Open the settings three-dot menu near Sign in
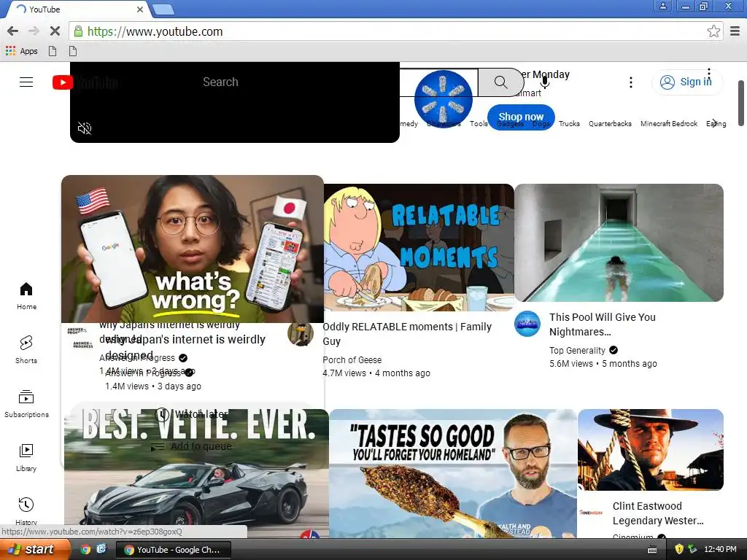The image size is (747, 560). pyautogui.click(x=631, y=82)
